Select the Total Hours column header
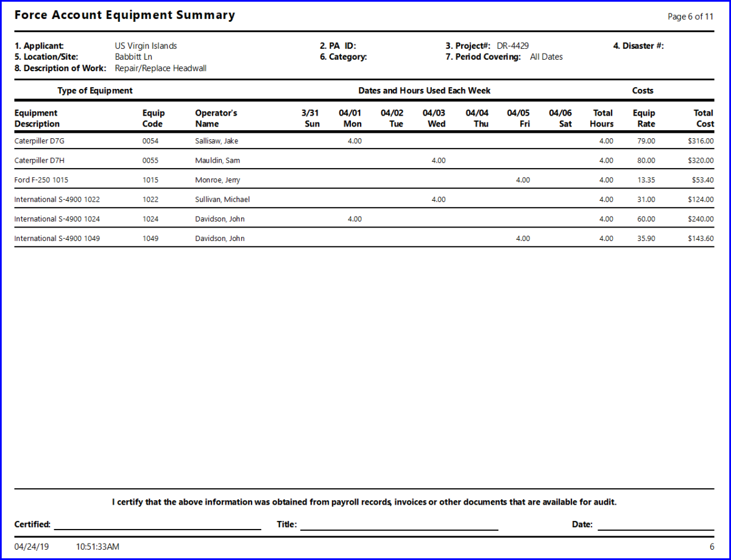 602,118
